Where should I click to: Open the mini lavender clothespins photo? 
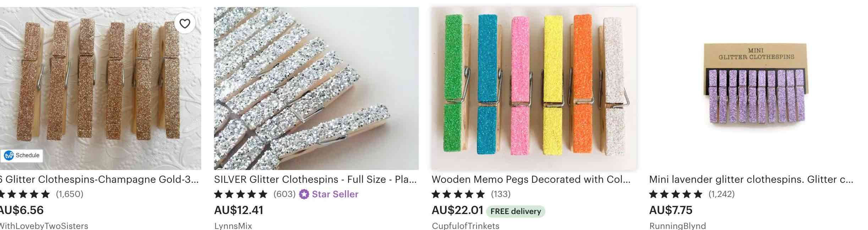tap(752, 88)
